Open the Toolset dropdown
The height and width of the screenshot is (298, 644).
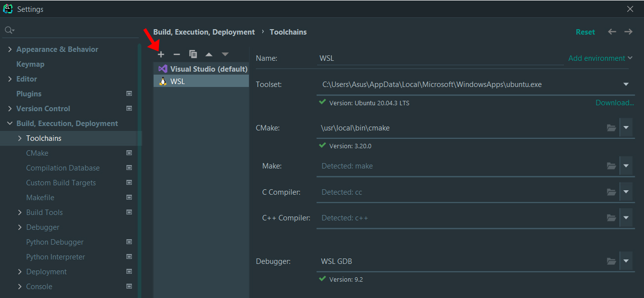[x=626, y=85]
